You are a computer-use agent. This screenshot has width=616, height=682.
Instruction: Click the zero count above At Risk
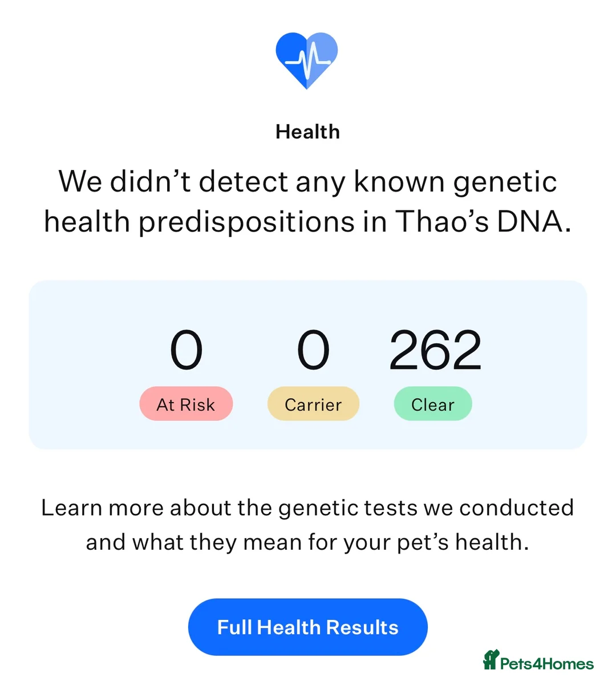point(186,350)
